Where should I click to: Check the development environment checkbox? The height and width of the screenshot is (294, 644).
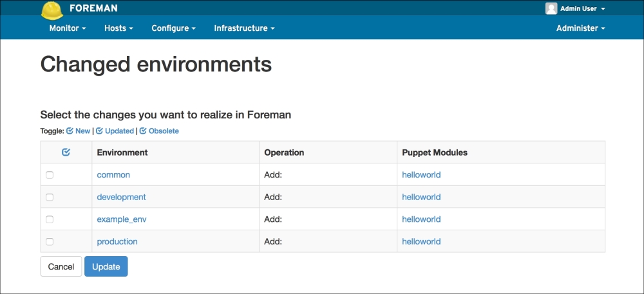pyautogui.click(x=50, y=197)
